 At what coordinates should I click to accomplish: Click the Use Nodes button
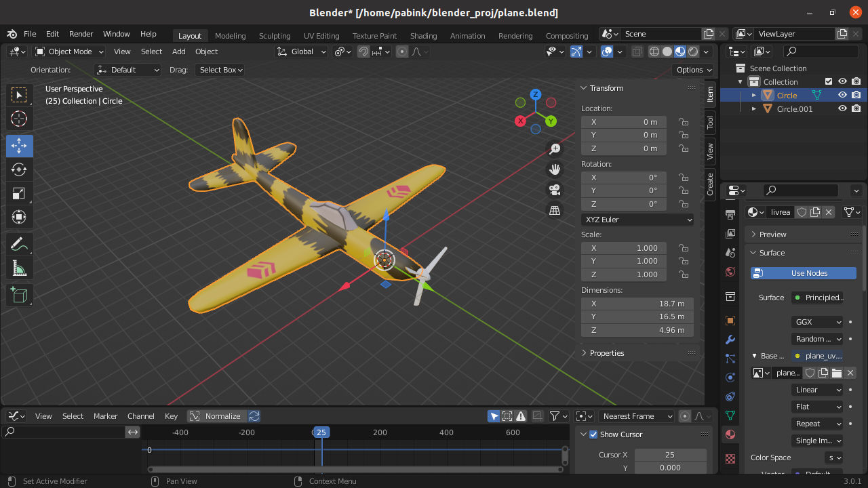pos(804,273)
